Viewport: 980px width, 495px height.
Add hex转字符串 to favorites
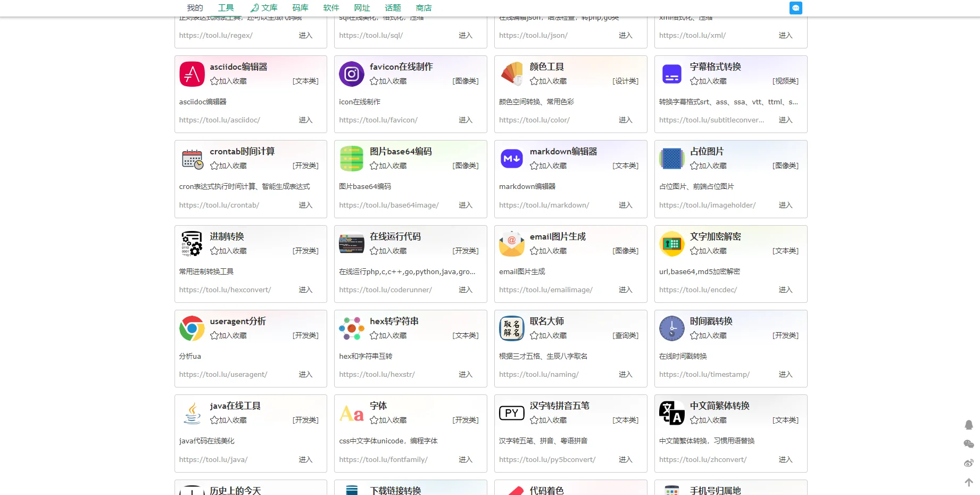pyautogui.click(x=388, y=336)
